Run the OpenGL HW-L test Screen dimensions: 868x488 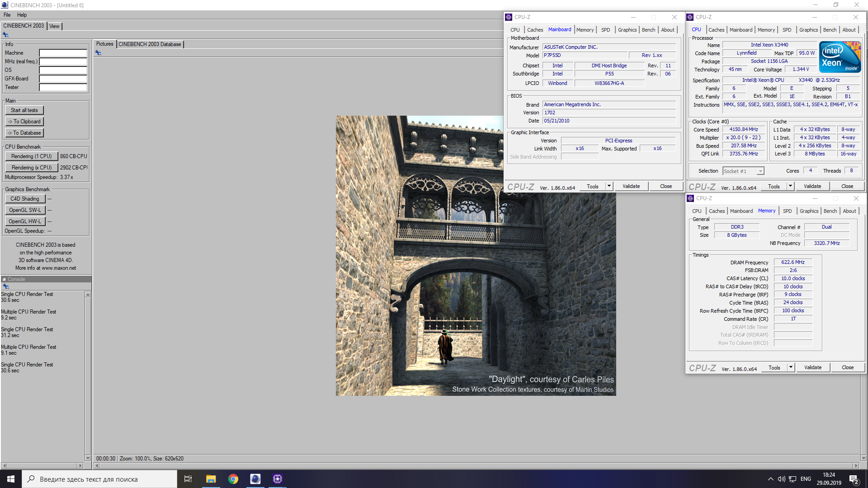click(25, 221)
